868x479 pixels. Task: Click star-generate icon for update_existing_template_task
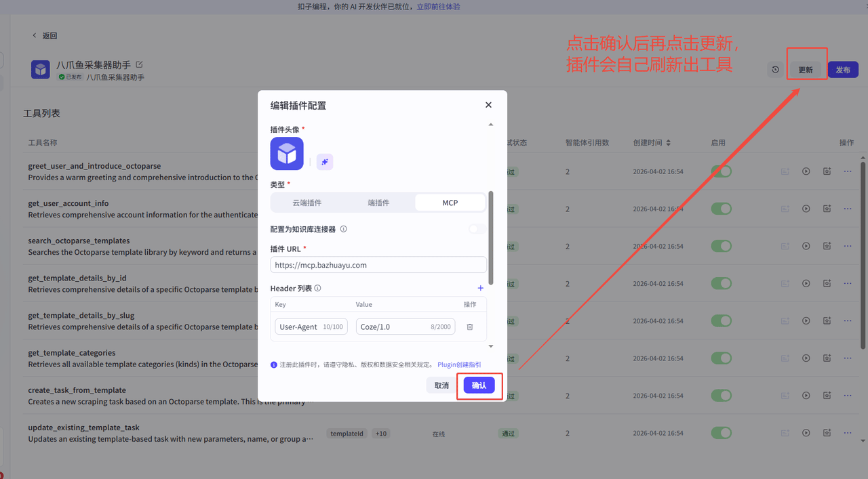[827, 433]
